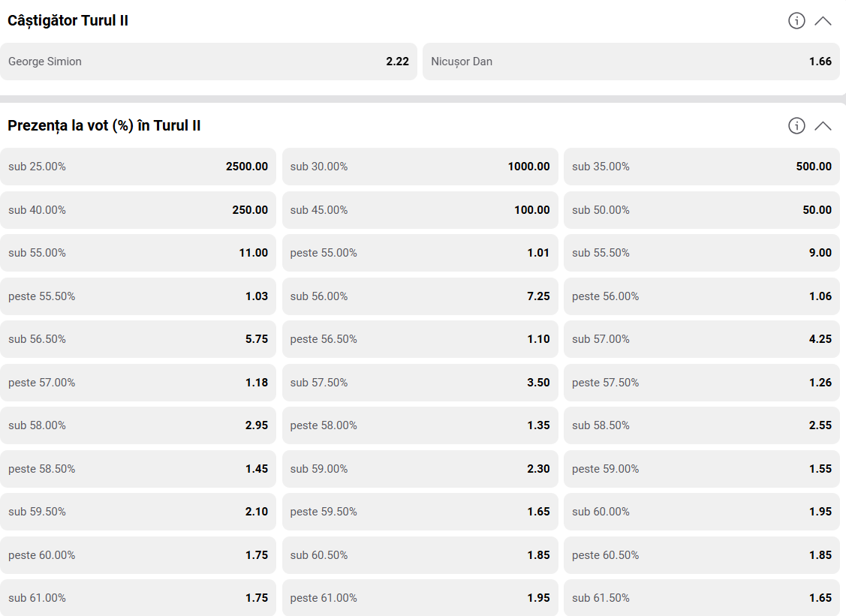Viewport: 846px width, 616px height.
Task: Pick sub 61.50% at 1.65
Action: click(702, 598)
